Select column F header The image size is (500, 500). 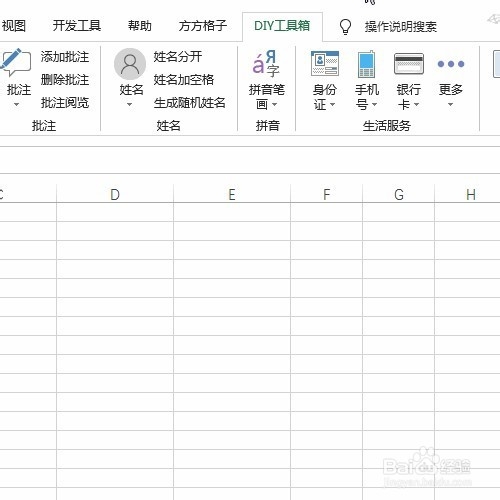pyautogui.click(x=327, y=194)
